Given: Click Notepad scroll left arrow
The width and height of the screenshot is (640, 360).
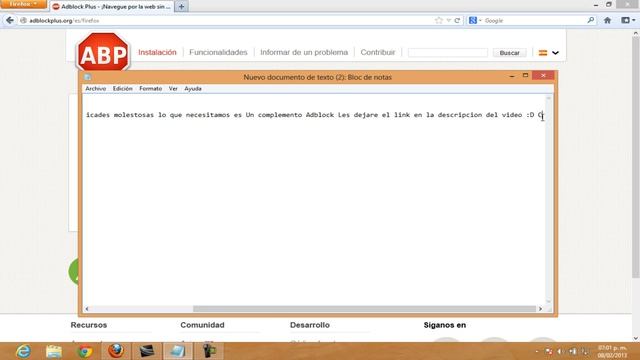Looking at the screenshot, I should [87, 309].
